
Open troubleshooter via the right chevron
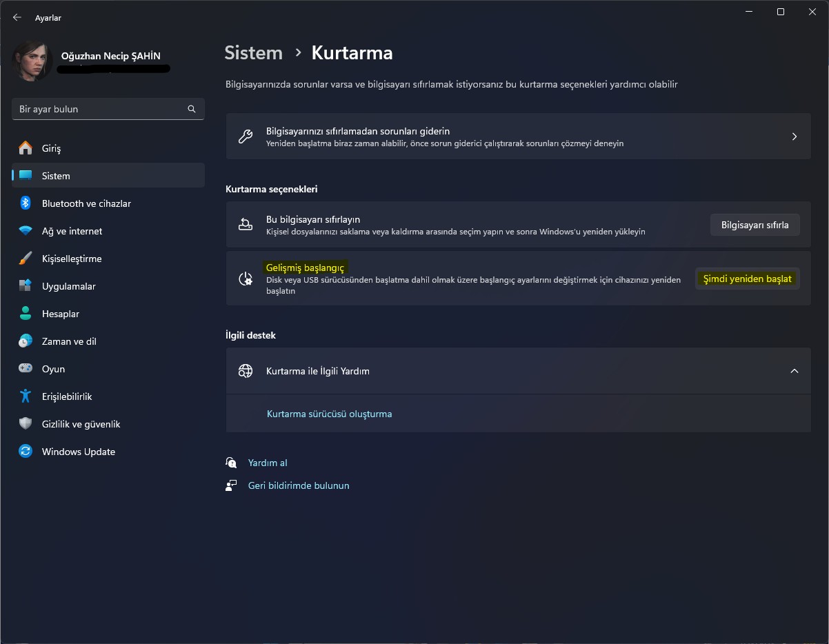tap(794, 137)
